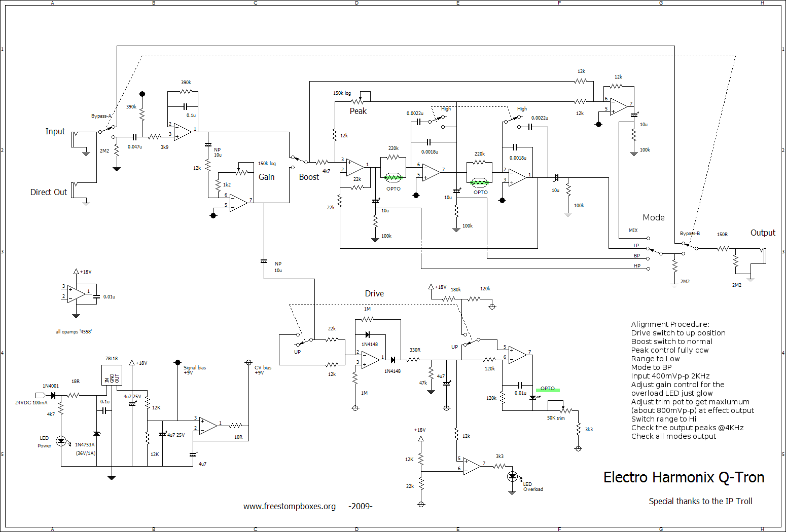
Task: Open the www.freestompboxes.org link
Action: pyautogui.click(x=289, y=506)
